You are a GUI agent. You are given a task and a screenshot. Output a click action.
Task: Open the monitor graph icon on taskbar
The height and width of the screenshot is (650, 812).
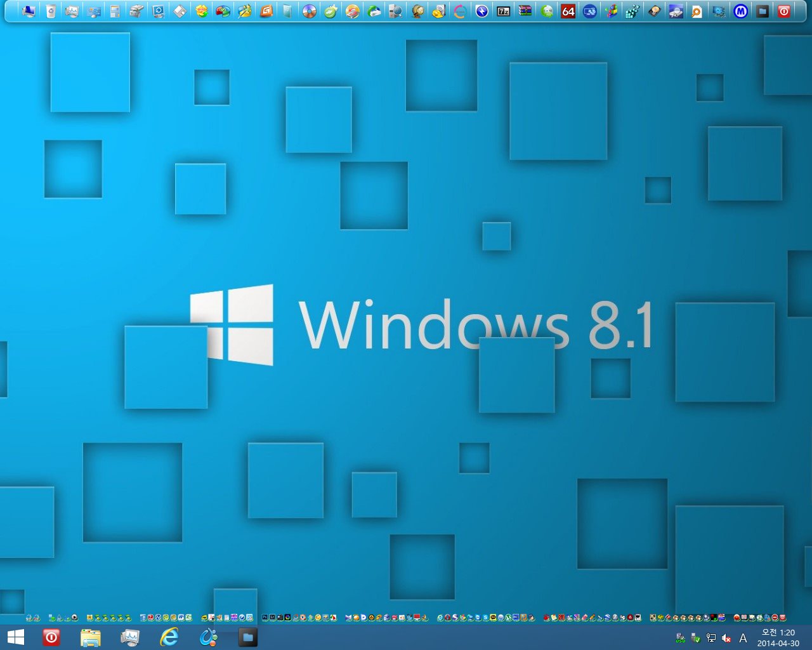[x=130, y=637]
